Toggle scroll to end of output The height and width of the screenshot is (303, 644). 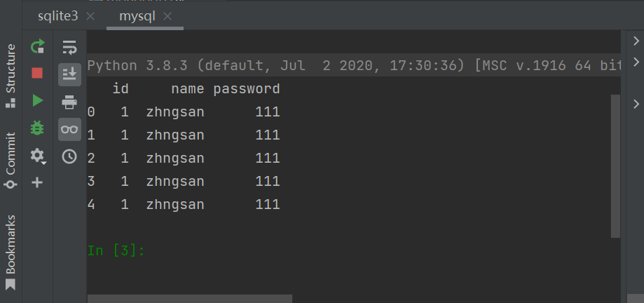[x=69, y=74]
